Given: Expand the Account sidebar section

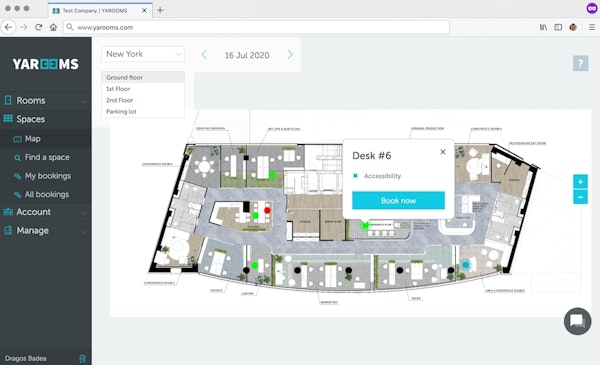Looking at the screenshot, I should 46,212.
